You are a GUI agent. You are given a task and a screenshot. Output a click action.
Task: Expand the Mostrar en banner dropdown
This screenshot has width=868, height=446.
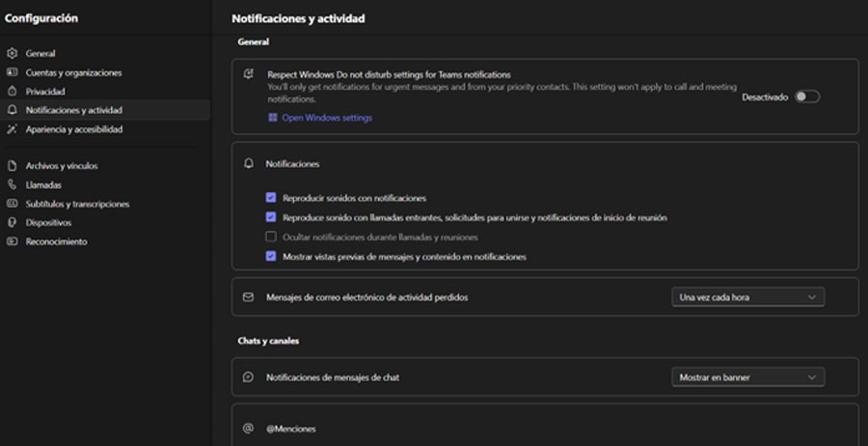point(747,377)
